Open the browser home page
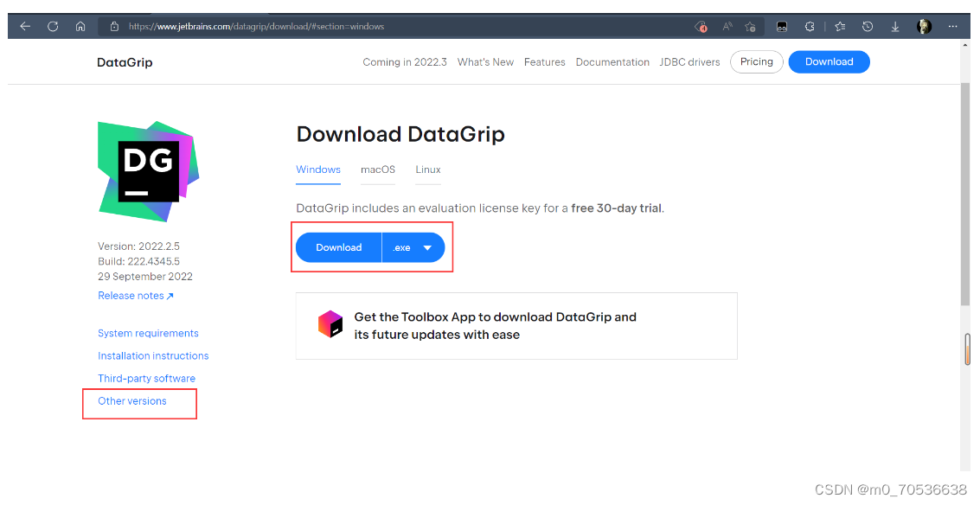This screenshot has width=980, height=505. pos(80,26)
